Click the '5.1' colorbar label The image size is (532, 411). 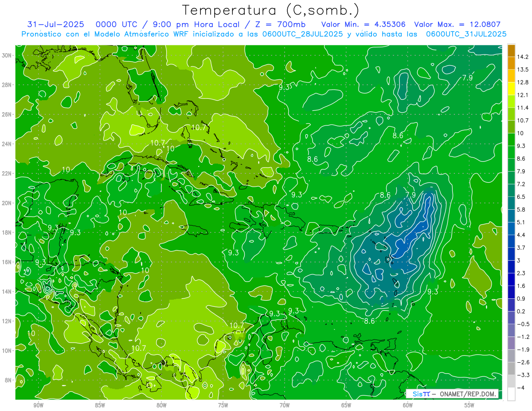tap(520, 222)
